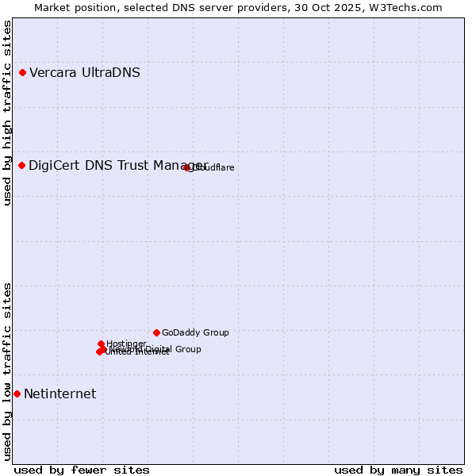Select the GoDaddy Group data marker
The width and height of the screenshot is (476, 476).
point(156,332)
